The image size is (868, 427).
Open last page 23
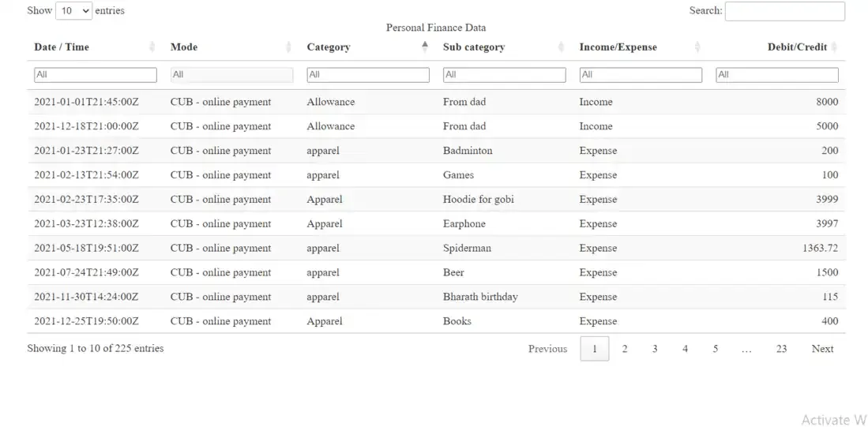(x=781, y=349)
